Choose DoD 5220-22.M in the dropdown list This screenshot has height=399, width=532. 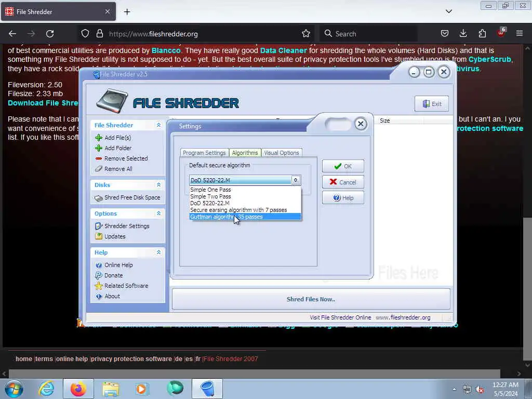coord(245,203)
